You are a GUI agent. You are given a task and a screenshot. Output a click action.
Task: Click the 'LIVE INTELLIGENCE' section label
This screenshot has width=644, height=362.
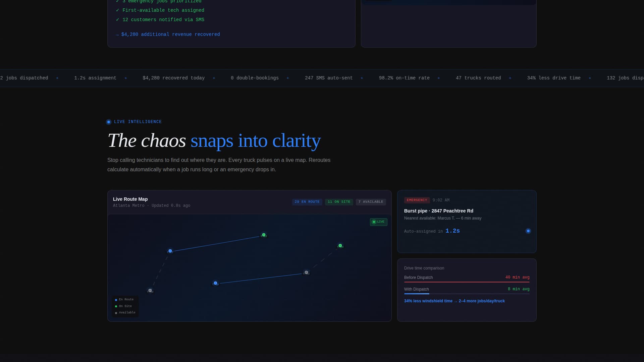click(x=138, y=122)
